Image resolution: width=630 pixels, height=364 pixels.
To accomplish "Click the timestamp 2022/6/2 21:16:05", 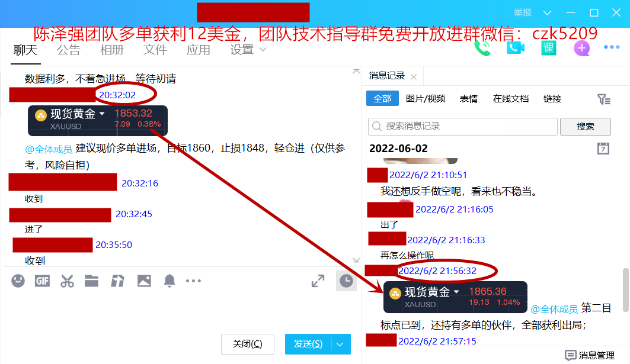I will pyautogui.click(x=455, y=210).
